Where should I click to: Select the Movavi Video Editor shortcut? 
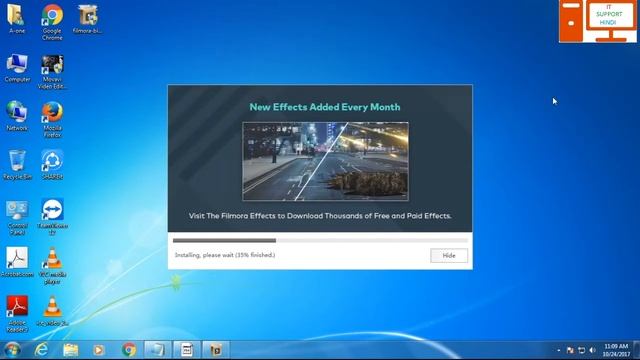(52, 72)
